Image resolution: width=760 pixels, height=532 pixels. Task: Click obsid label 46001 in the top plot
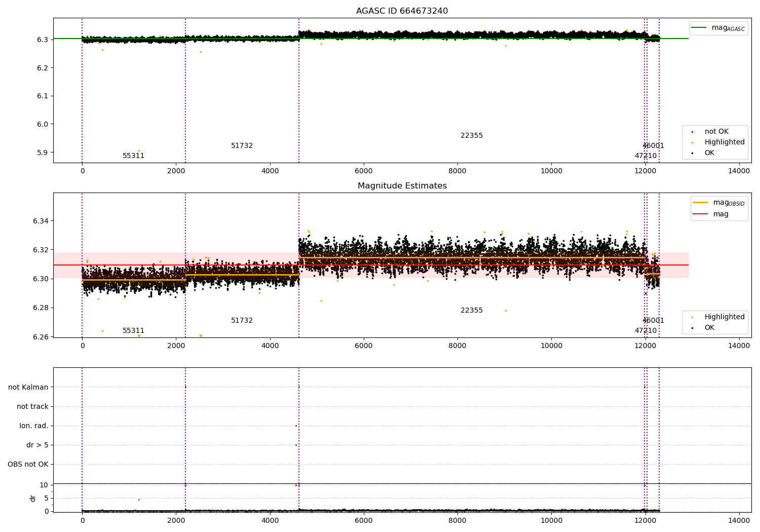[653, 146]
